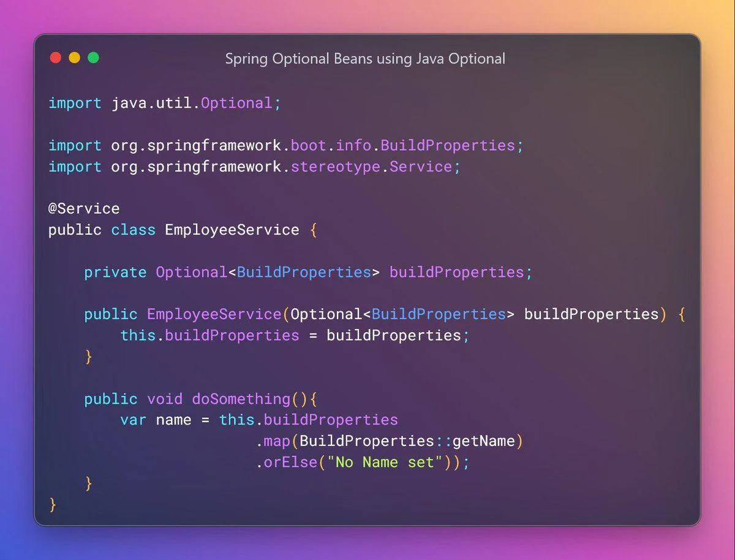Click the import line ending in stereotype.Service

click(254, 167)
